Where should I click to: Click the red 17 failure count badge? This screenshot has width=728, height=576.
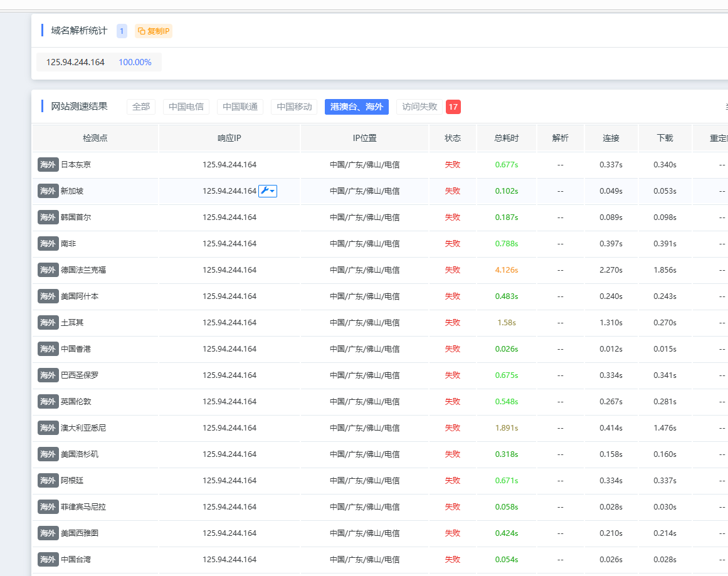[453, 107]
